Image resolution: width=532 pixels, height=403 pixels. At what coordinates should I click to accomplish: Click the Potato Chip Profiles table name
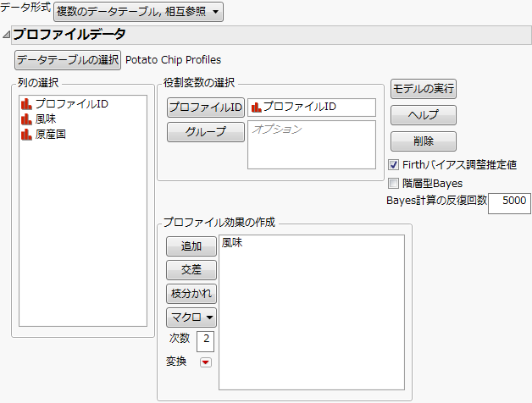(173, 60)
